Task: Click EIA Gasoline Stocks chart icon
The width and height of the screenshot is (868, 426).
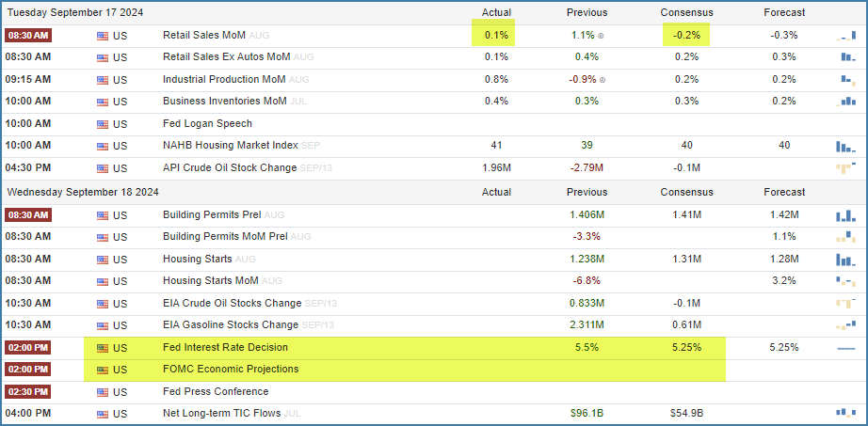Action: click(x=845, y=325)
